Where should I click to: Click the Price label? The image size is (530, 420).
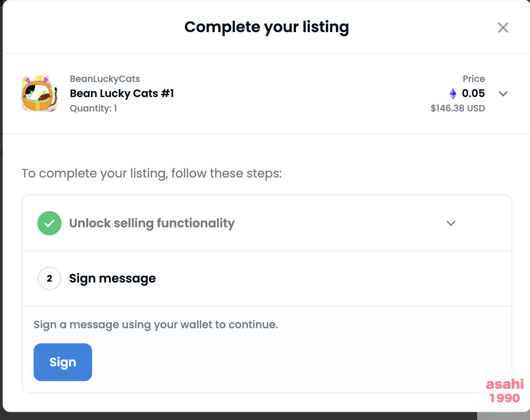coord(474,79)
